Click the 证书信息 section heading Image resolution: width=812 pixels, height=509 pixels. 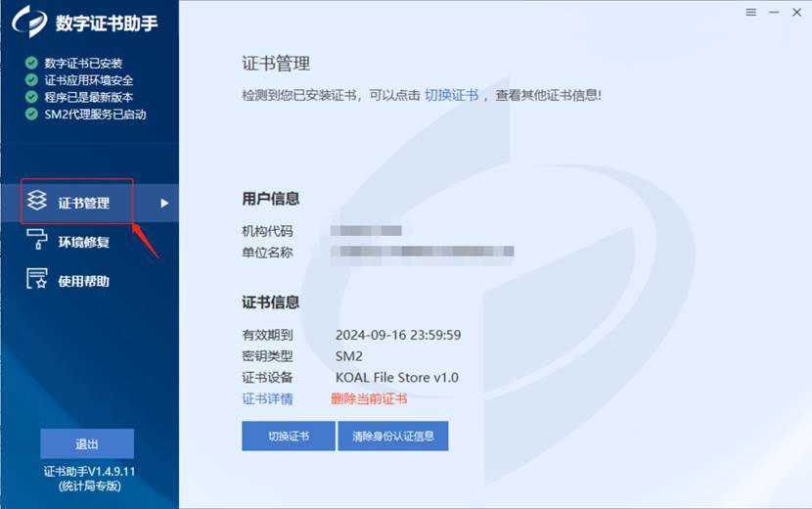(270, 302)
